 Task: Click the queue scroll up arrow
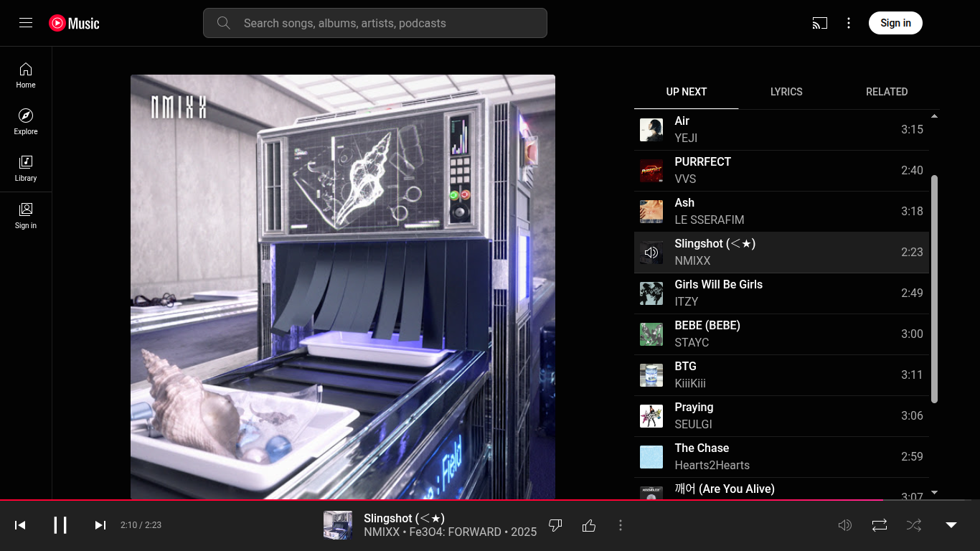[934, 116]
